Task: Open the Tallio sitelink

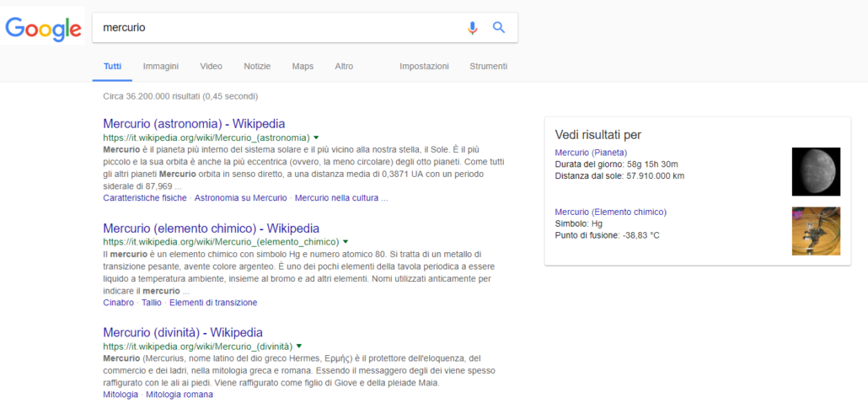Action: tap(152, 303)
